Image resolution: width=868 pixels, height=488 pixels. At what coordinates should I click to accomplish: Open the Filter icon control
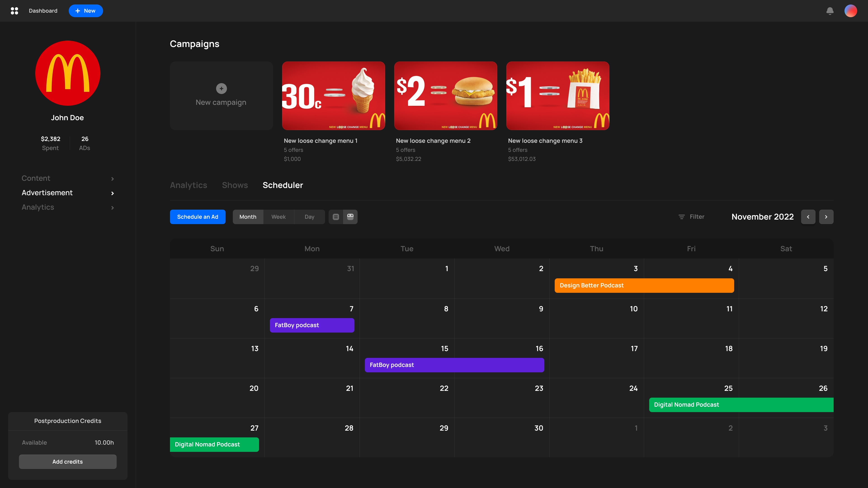pyautogui.click(x=681, y=217)
